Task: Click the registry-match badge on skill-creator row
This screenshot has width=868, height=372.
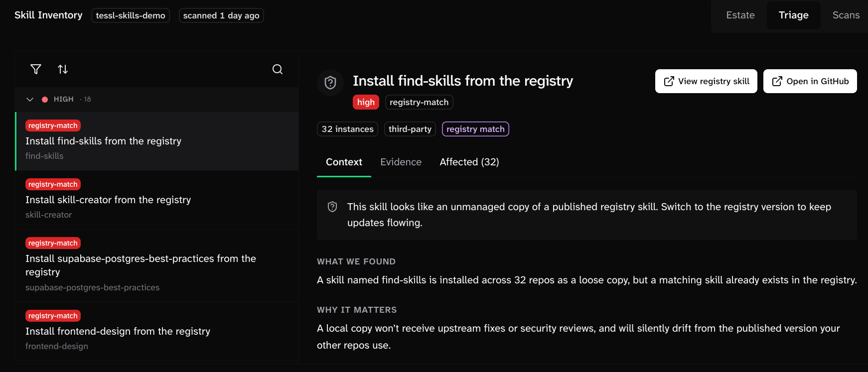Action: click(x=53, y=184)
